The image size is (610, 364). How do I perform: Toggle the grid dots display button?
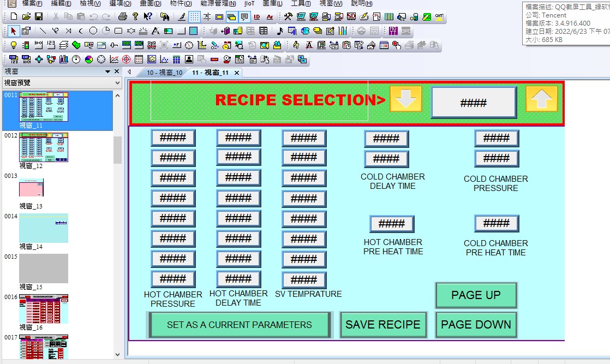point(194,17)
